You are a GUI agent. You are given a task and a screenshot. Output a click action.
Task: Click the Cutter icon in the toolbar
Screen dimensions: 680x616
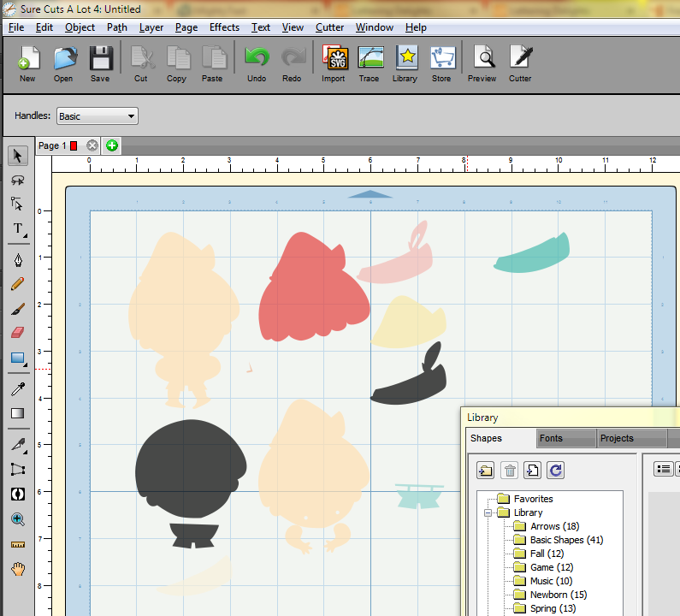click(x=520, y=64)
